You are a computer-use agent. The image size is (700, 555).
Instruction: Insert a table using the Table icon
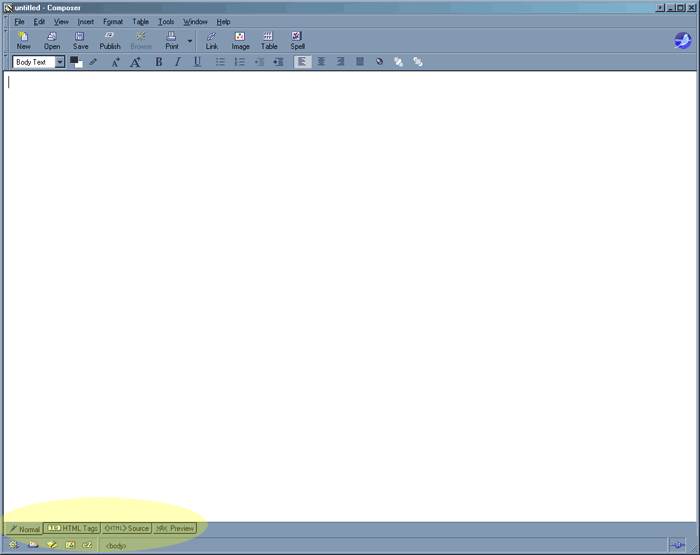pyautogui.click(x=269, y=40)
